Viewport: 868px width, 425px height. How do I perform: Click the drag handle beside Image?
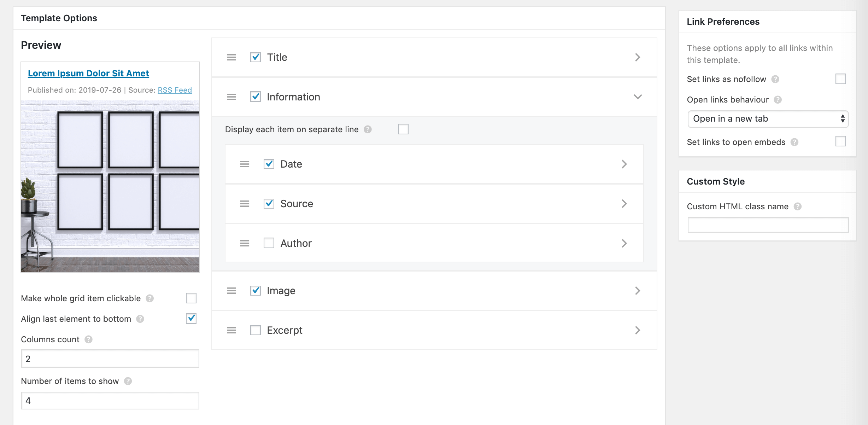pos(231,291)
